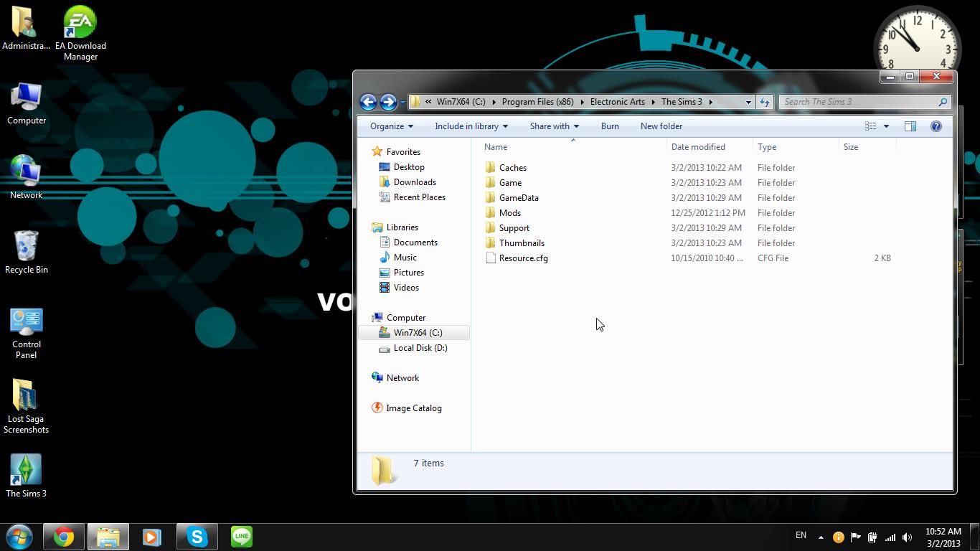Click Windows Explorer icon on taskbar
The image size is (980, 551).
pyautogui.click(x=108, y=537)
